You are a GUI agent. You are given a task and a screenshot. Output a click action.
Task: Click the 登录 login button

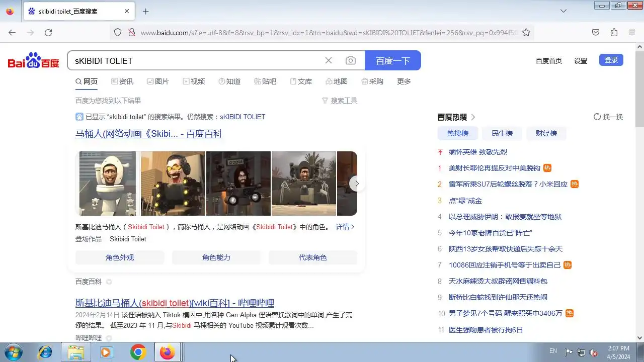[611, 60]
